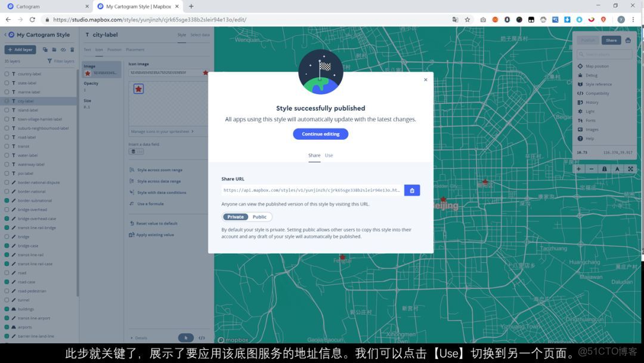Open the Style reference panel
The width and height of the screenshot is (644, 363).
pyautogui.click(x=597, y=84)
